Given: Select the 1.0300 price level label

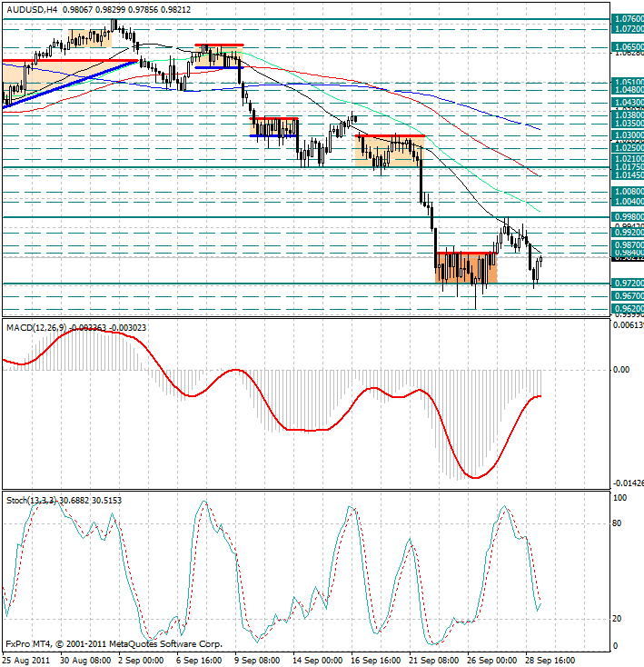Looking at the screenshot, I should (x=628, y=135).
